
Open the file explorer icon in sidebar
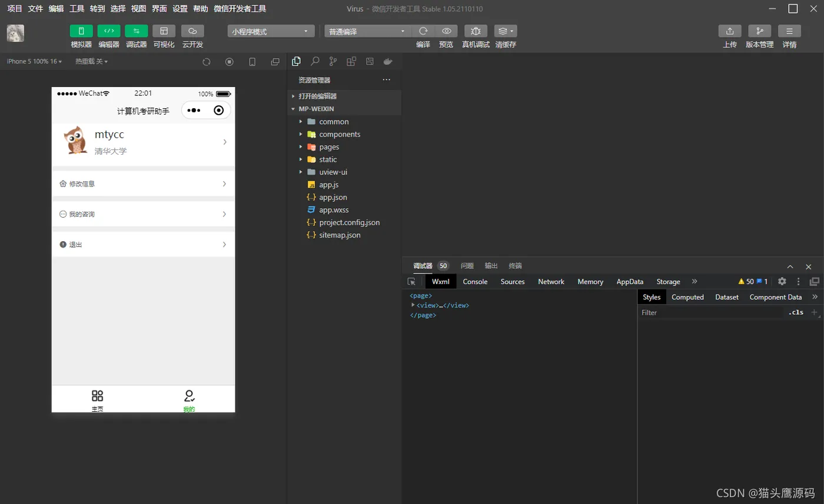pos(297,61)
